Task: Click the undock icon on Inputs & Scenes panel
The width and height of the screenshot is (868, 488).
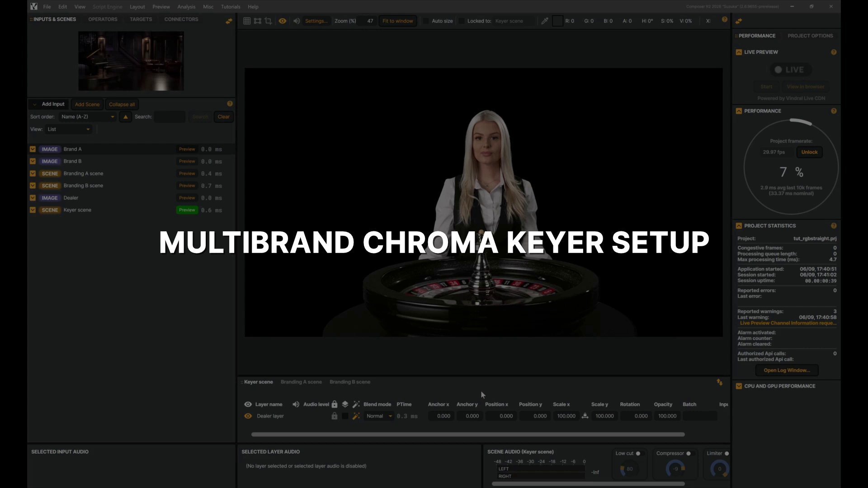Action: (229, 21)
